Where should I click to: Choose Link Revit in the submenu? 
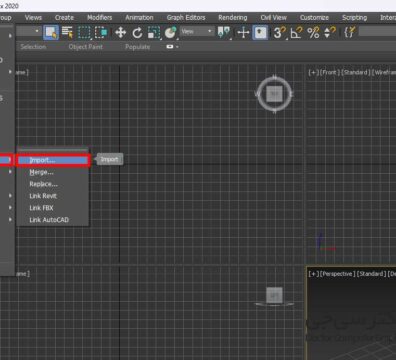tap(53, 196)
